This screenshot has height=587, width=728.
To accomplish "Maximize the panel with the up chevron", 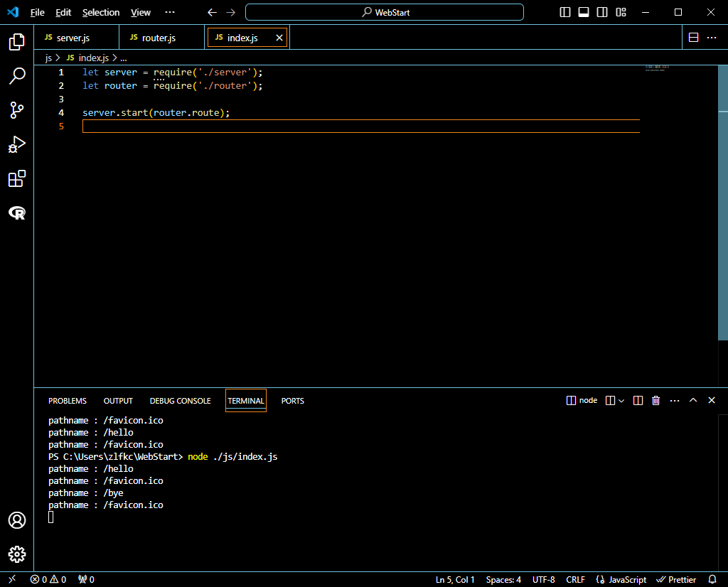I will [x=693, y=400].
